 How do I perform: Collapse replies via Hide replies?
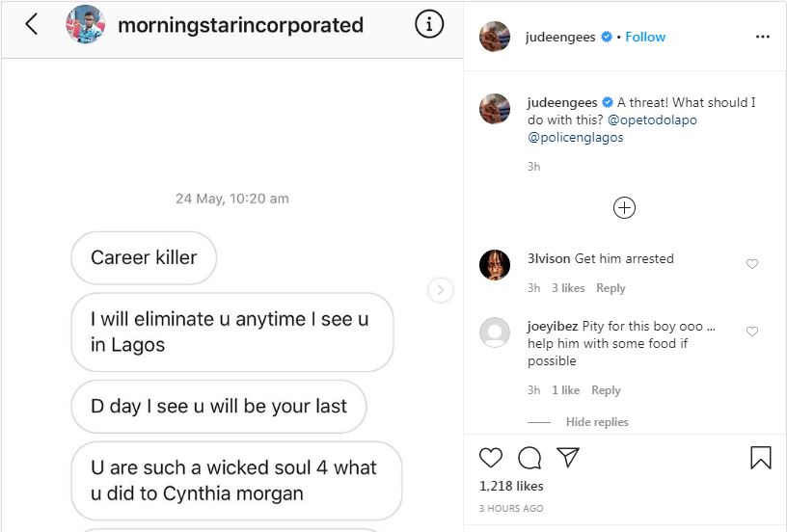click(597, 422)
